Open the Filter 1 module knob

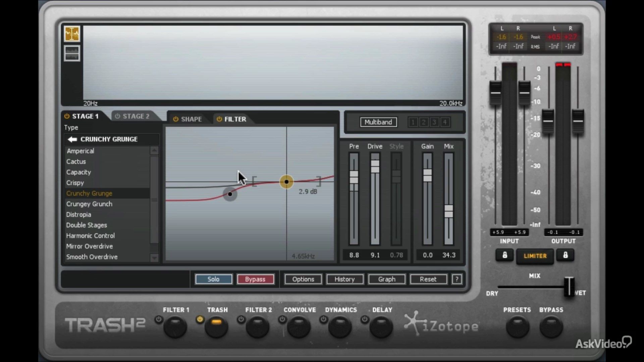tap(175, 327)
